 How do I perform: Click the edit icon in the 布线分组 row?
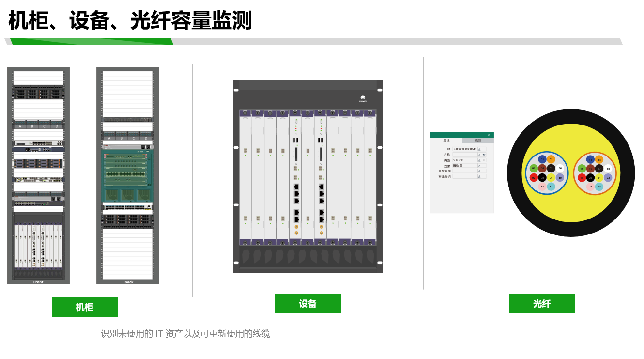point(479,177)
